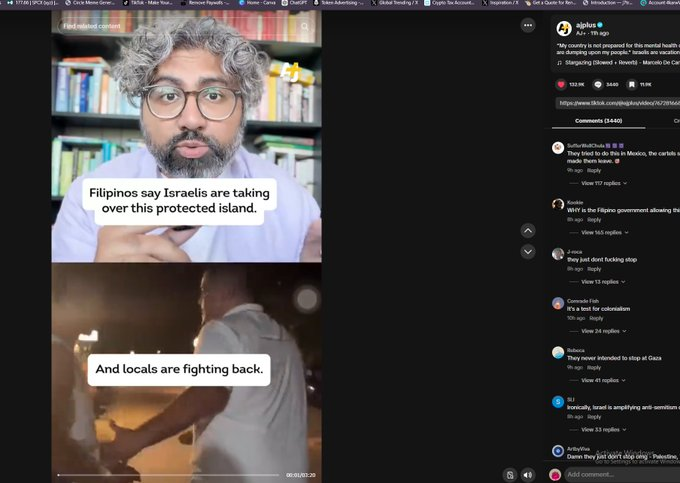Expand View 165 replies

click(605, 233)
